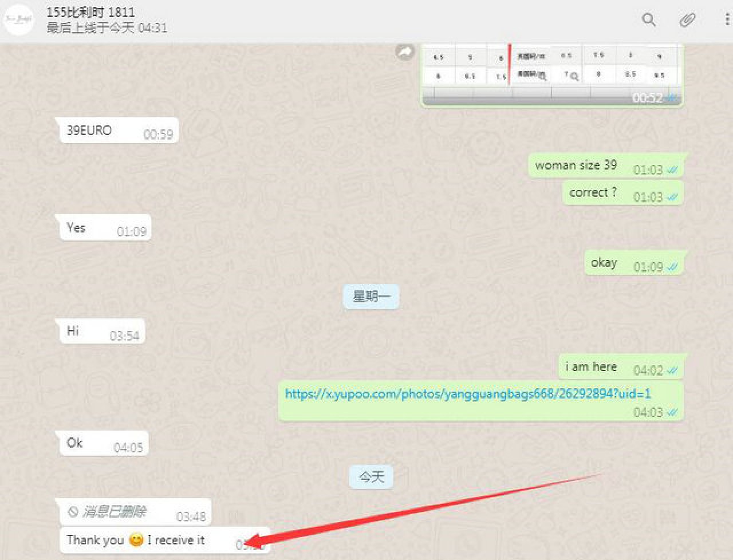Click the 今天 date divider
The width and height of the screenshot is (733, 560).
[x=371, y=477]
